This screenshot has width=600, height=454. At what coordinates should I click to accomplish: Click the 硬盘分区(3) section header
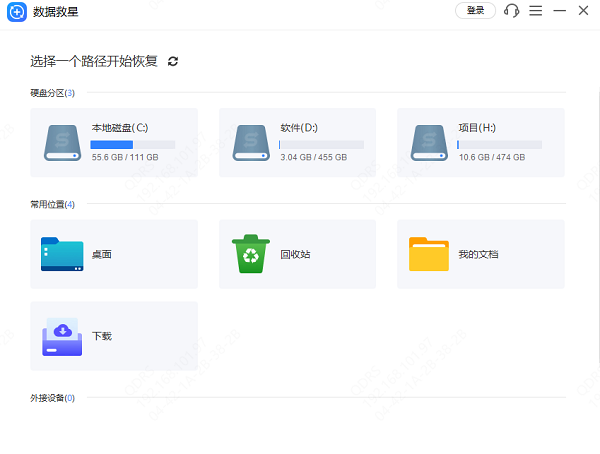pyautogui.click(x=53, y=93)
